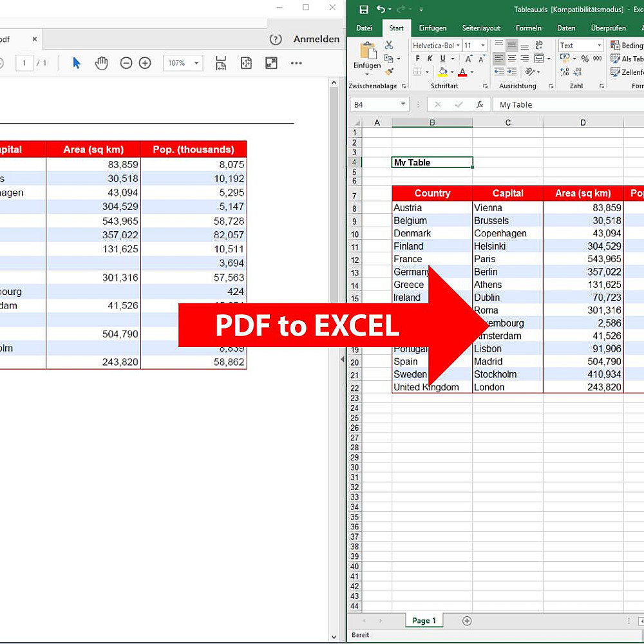Click the Wrap Text icon
Screen dimensions: 644x644
coord(539,45)
